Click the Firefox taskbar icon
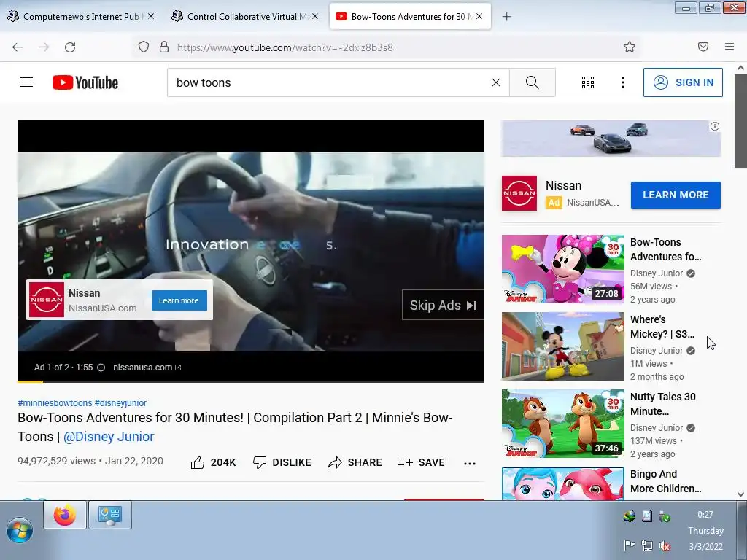The width and height of the screenshot is (747, 560). 65,515
